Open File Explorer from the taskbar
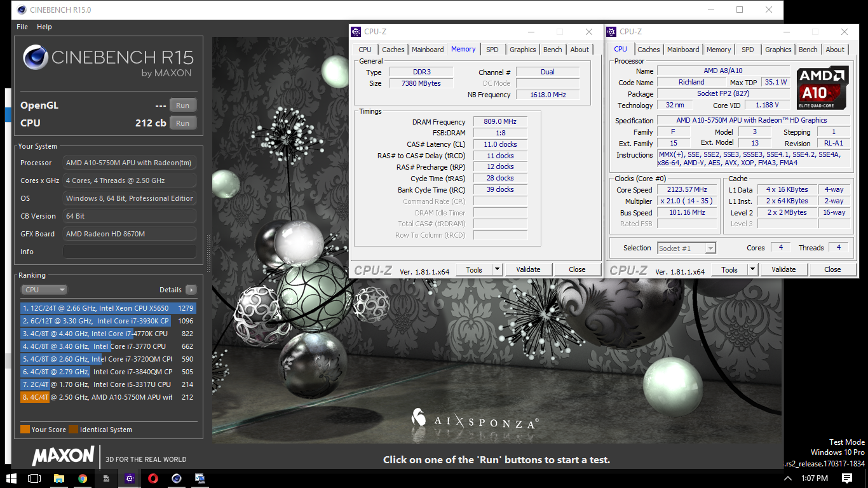The width and height of the screenshot is (868, 488). click(59, 478)
